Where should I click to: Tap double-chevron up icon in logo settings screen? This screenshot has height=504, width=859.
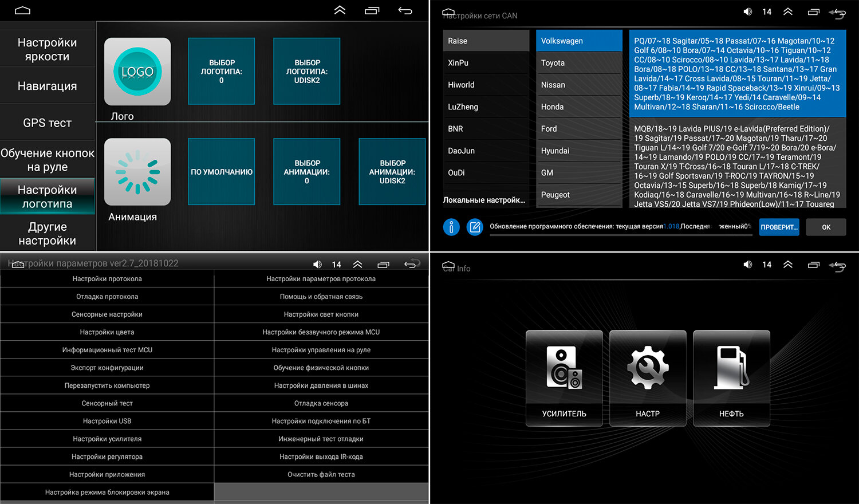click(x=340, y=10)
